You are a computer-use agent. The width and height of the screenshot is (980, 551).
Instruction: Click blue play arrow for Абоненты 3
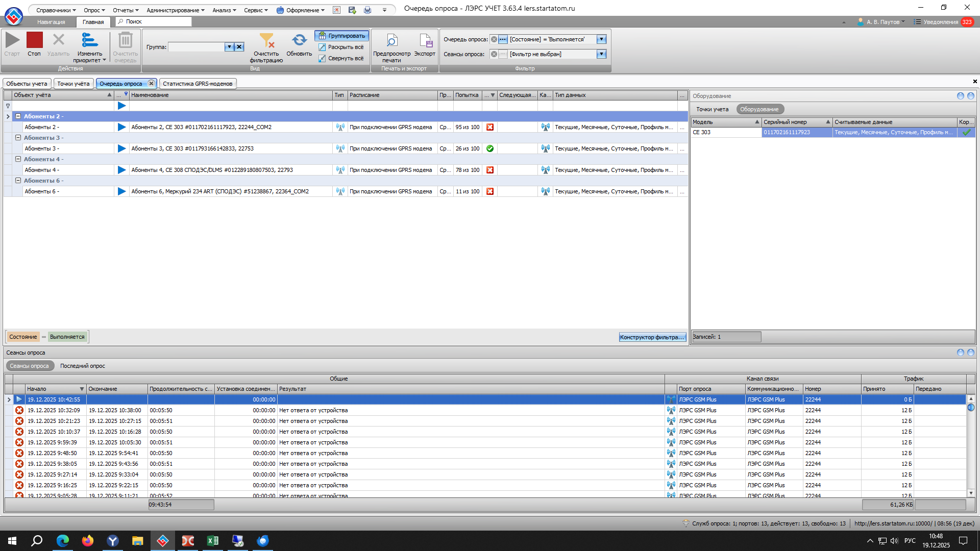click(x=121, y=148)
